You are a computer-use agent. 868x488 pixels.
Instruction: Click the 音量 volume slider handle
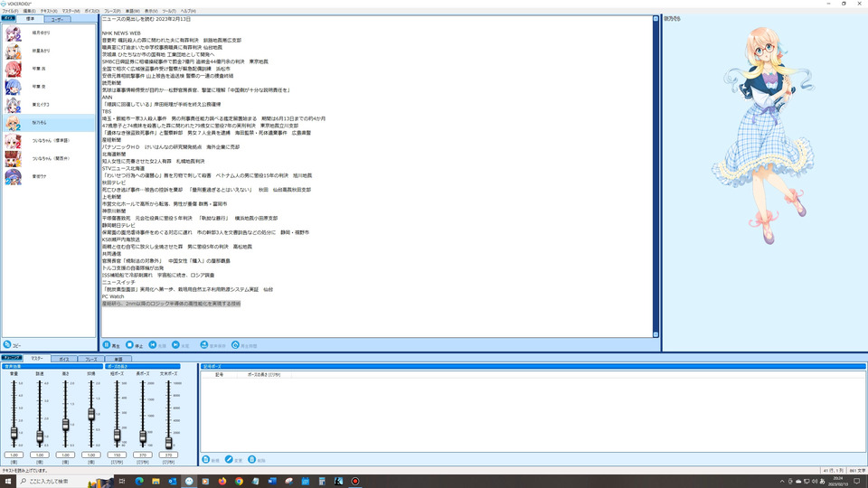(x=14, y=433)
